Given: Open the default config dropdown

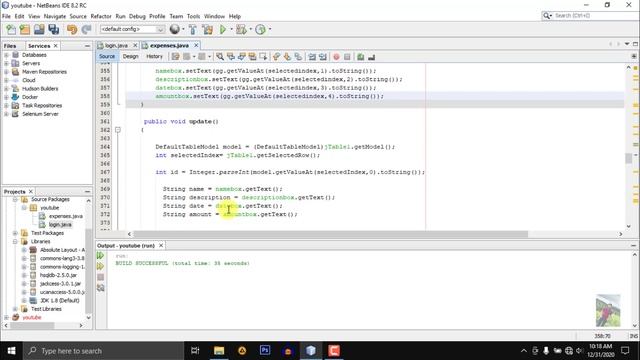Looking at the screenshot, I should pos(132,29).
